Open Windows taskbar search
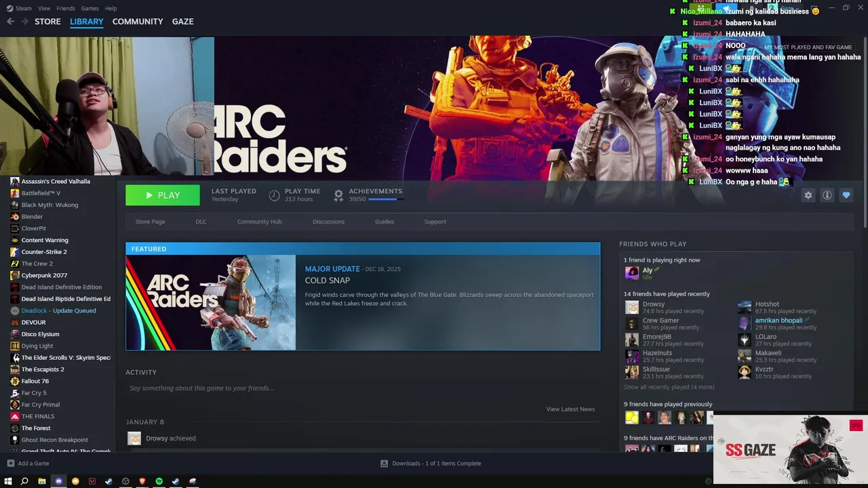The image size is (868, 488). (24, 481)
